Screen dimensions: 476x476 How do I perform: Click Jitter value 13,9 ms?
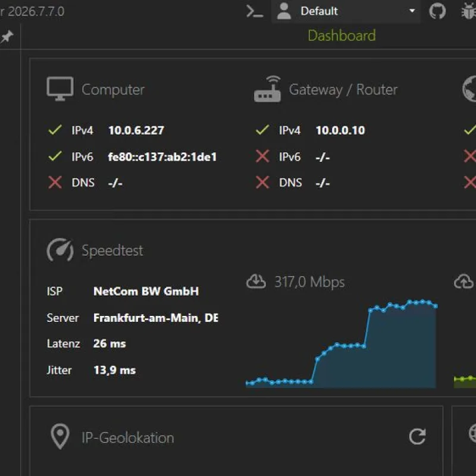[x=114, y=370]
